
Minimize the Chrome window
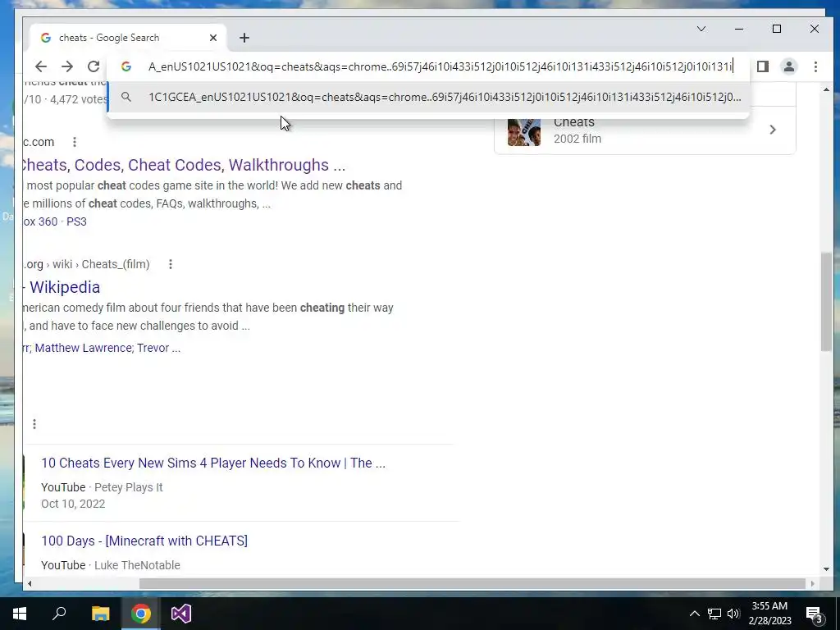click(739, 29)
